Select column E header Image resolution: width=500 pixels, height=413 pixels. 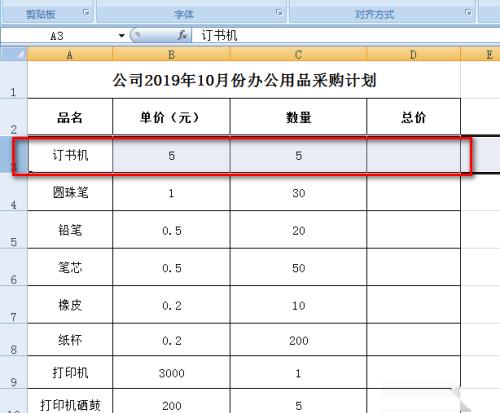(480, 54)
